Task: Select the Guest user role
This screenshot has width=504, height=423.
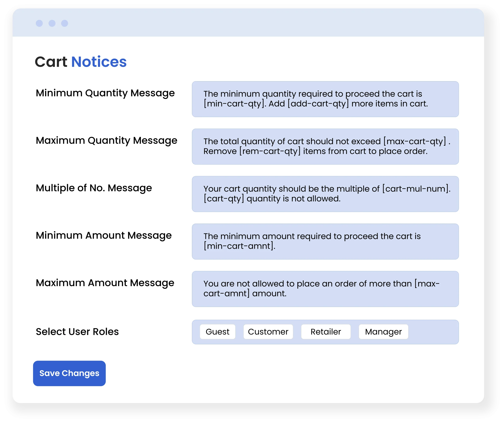Action: pos(217,332)
